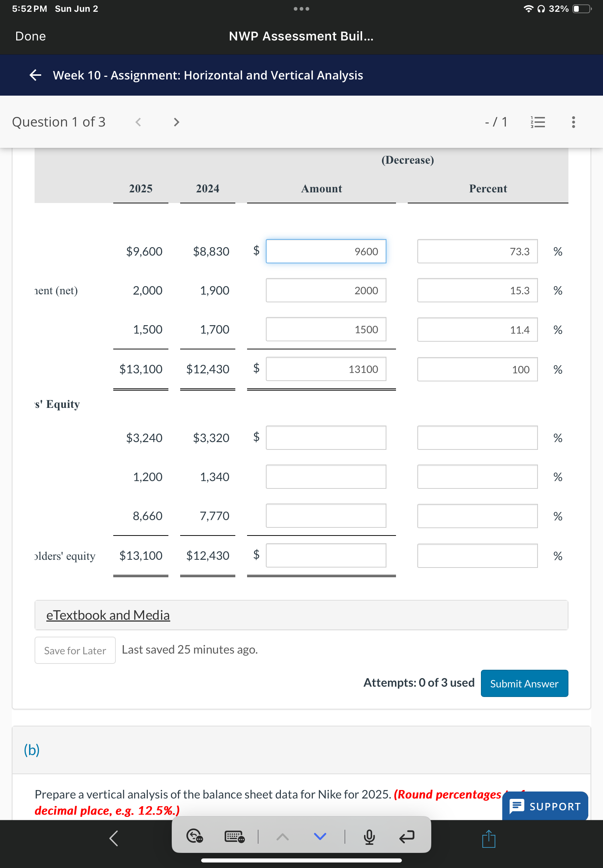Edit the percent field containing 11.4
This screenshot has height=868, width=603.
(x=477, y=330)
